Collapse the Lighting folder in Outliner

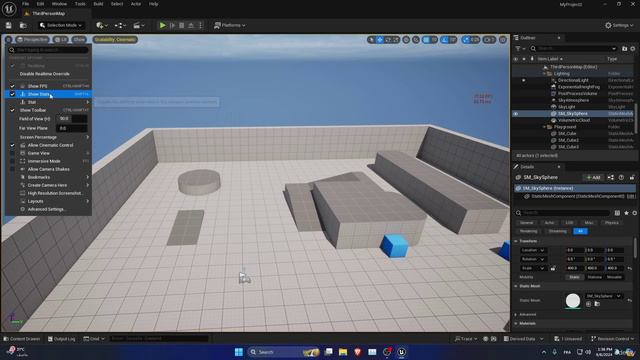(x=544, y=73)
